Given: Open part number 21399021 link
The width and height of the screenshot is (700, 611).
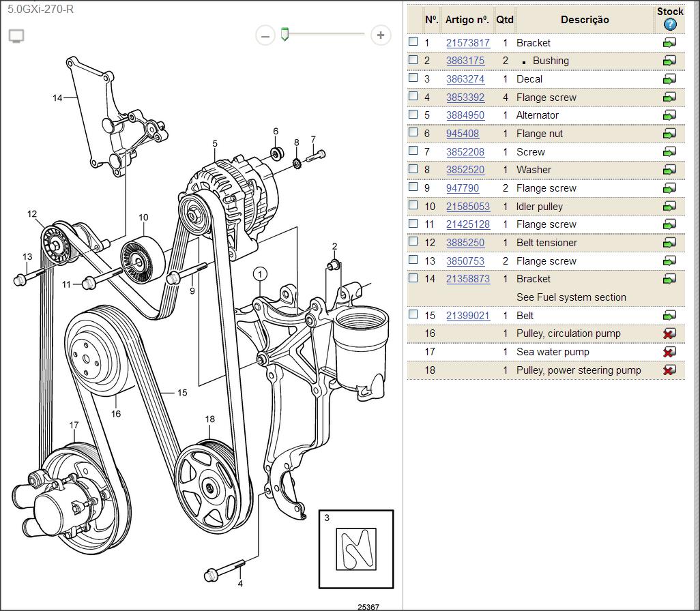Looking at the screenshot, I should [468, 316].
